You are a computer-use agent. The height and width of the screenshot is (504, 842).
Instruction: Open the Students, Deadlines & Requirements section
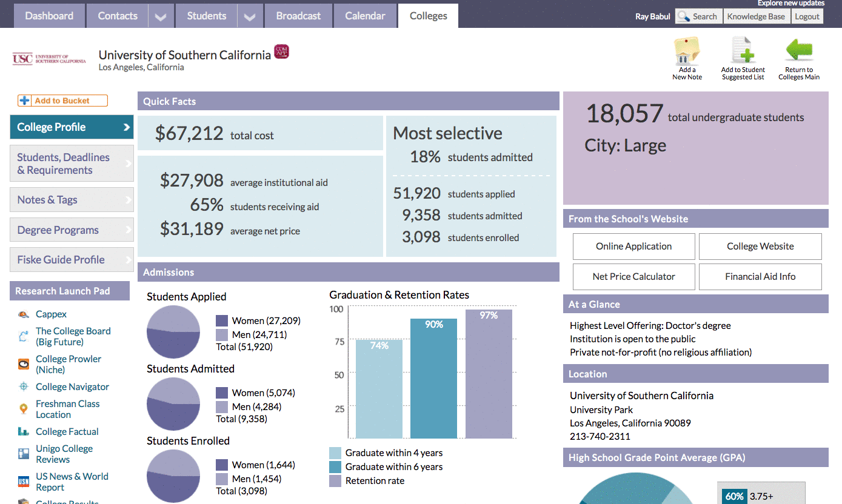[x=72, y=164]
